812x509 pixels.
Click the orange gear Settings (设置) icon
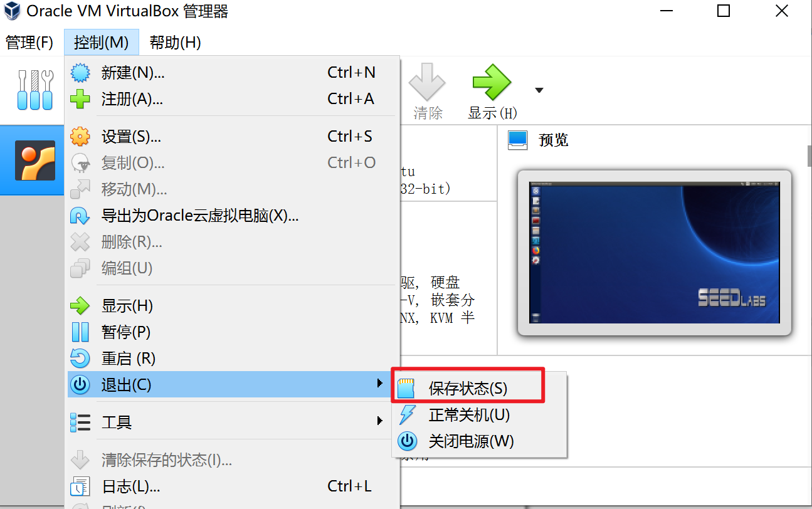[x=80, y=137]
